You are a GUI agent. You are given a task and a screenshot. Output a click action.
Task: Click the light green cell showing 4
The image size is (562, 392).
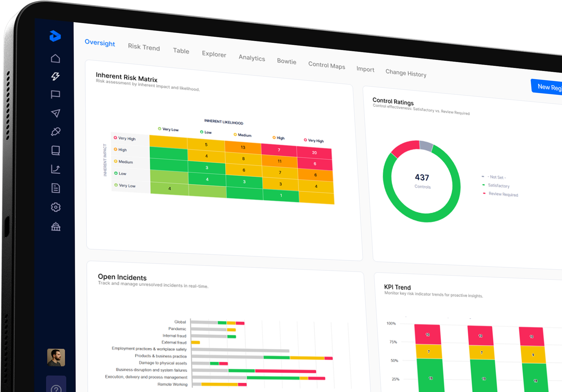point(170,188)
